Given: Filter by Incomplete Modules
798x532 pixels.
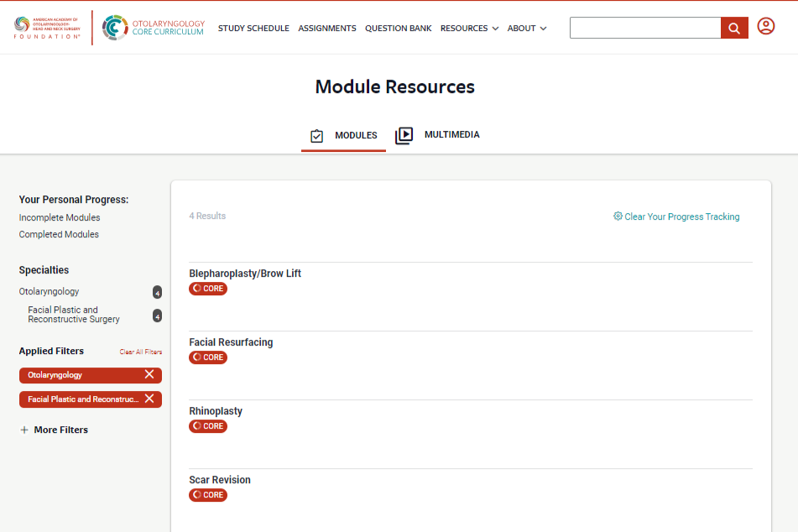Looking at the screenshot, I should point(60,217).
